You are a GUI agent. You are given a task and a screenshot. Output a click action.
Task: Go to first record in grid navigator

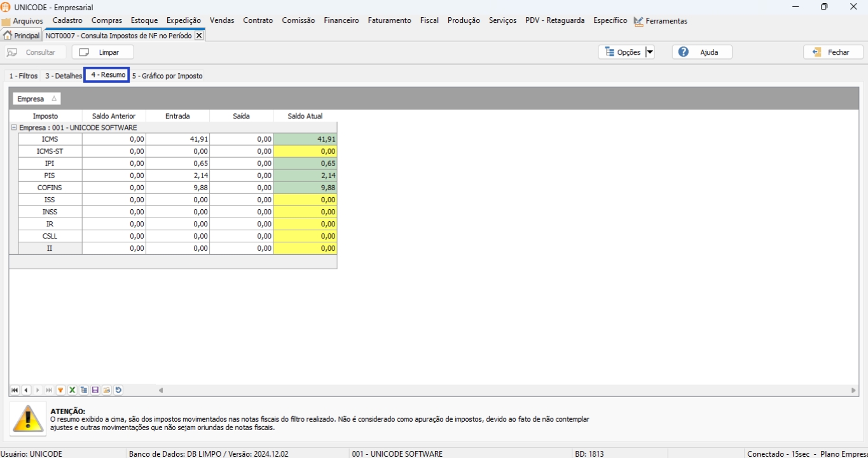pyautogui.click(x=15, y=390)
